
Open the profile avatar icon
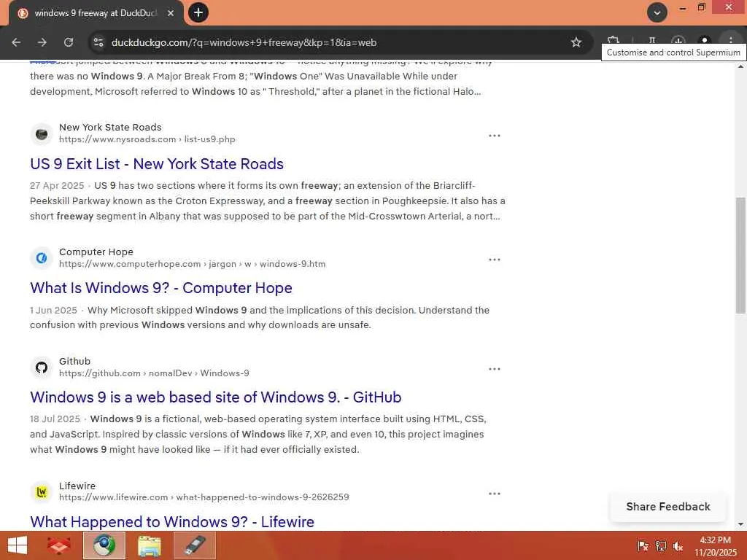point(704,40)
